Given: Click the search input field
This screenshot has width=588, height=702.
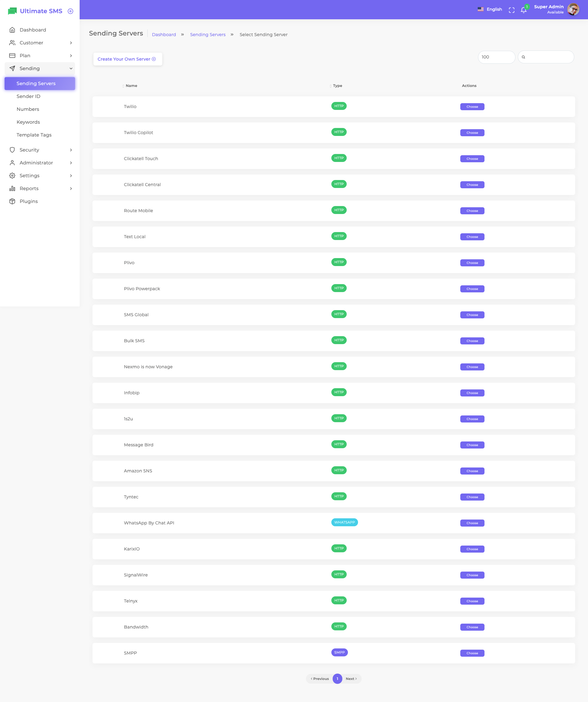Looking at the screenshot, I should tap(546, 57).
